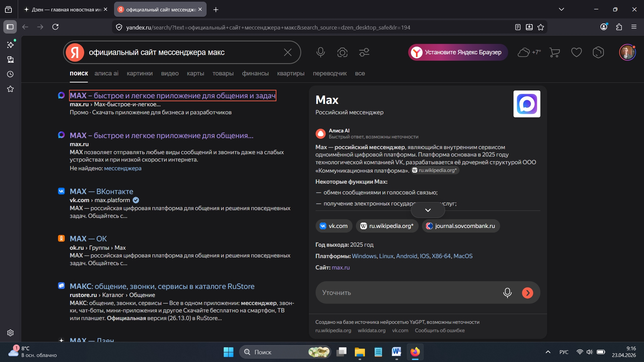This screenshot has height=362, width=644.
Task: Select the карты search tab
Action: (x=196, y=73)
